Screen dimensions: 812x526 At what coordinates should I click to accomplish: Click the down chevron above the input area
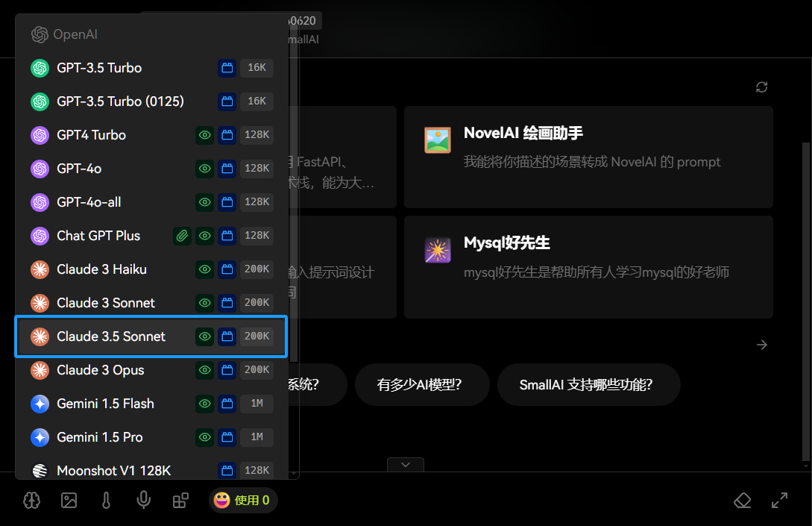(x=406, y=464)
